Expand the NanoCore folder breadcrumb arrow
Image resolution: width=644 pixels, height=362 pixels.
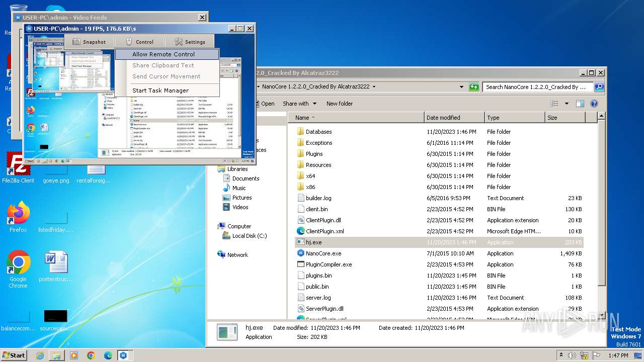click(x=374, y=86)
